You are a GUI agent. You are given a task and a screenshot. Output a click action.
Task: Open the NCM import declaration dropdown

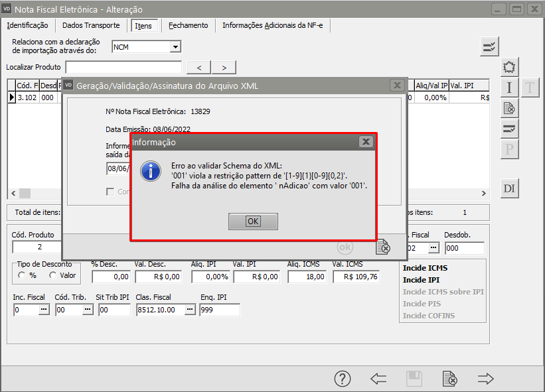[175, 47]
